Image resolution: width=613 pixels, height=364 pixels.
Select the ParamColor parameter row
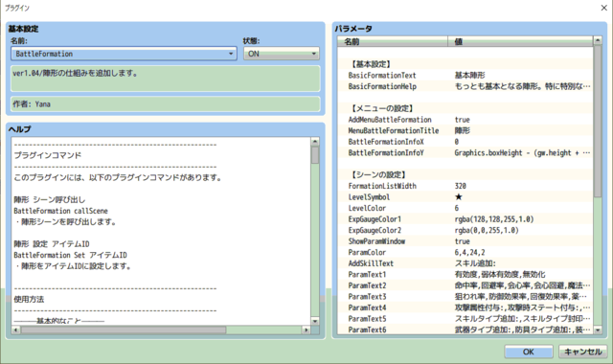point(465,252)
